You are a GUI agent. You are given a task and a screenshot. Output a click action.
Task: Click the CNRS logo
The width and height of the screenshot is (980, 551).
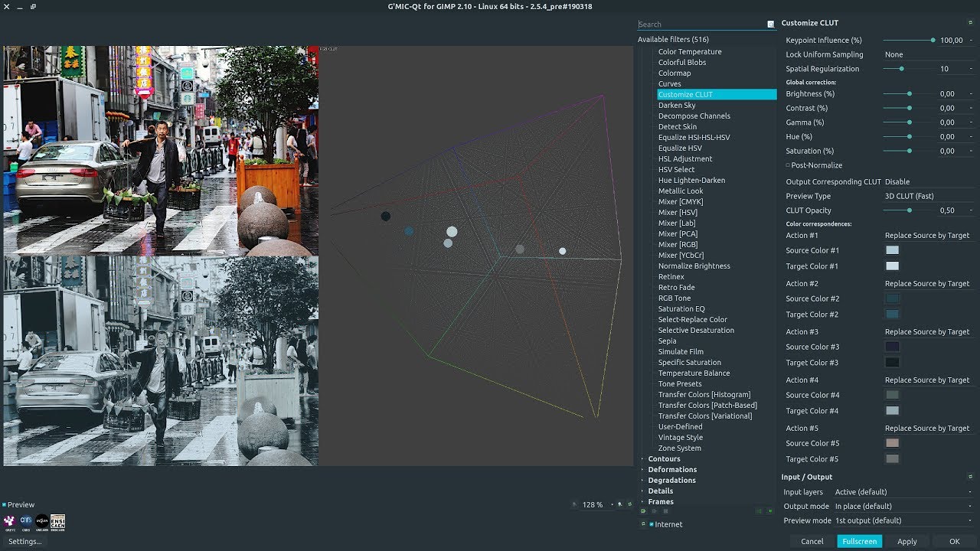click(26, 522)
